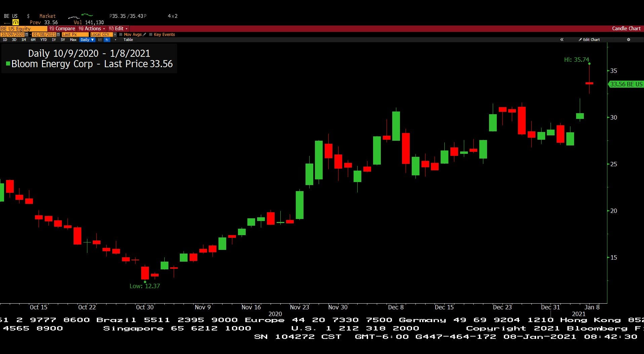Open the start date calendar picker

click(x=27, y=35)
